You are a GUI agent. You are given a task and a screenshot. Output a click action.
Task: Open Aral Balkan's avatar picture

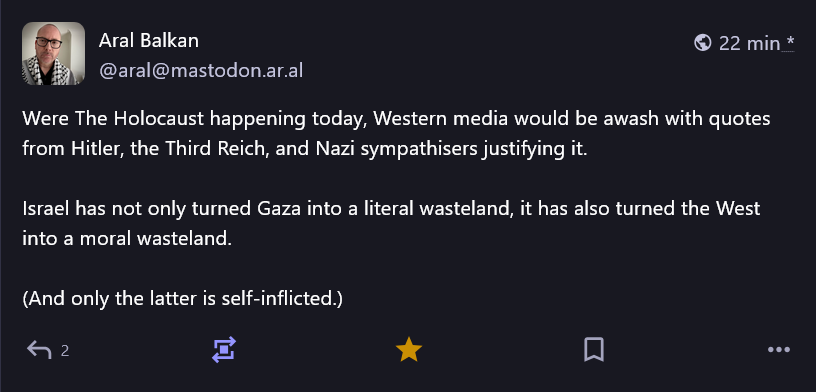pyautogui.click(x=53, y=54)
